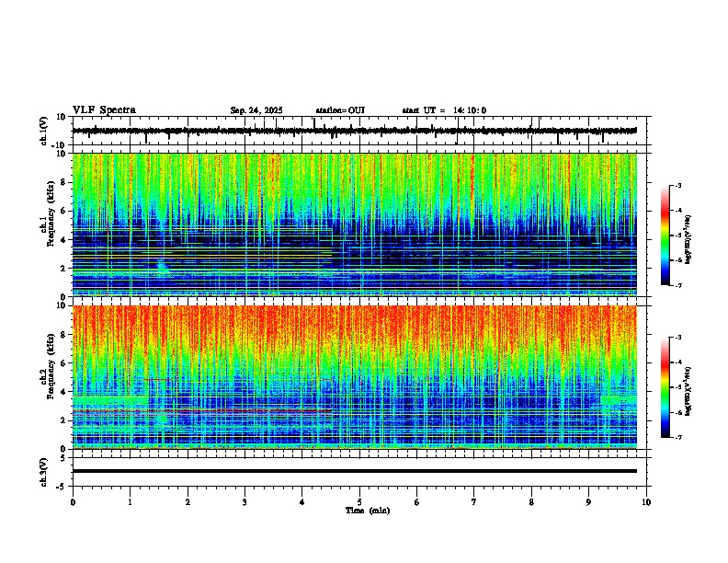Click the "10" tick on the time axis
728x563 pixels.
(646, 502)
